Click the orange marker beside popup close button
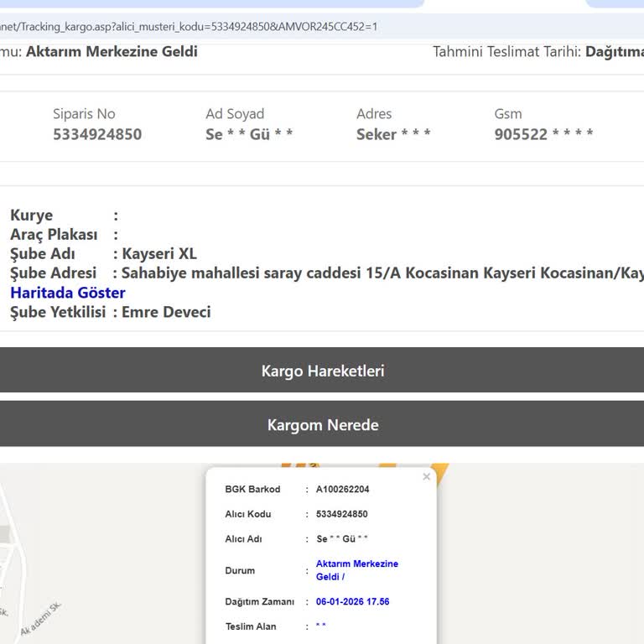 [x=438, y=470]
